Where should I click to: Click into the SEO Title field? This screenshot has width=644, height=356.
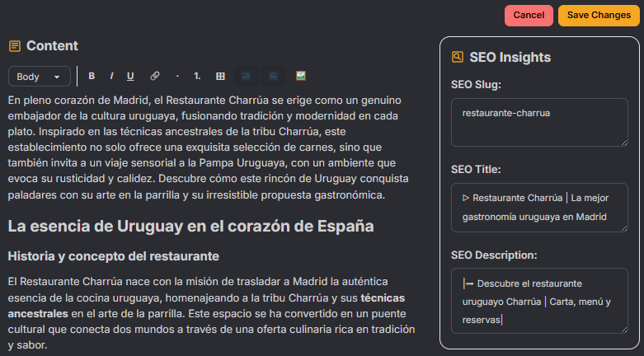click(539, 208)
